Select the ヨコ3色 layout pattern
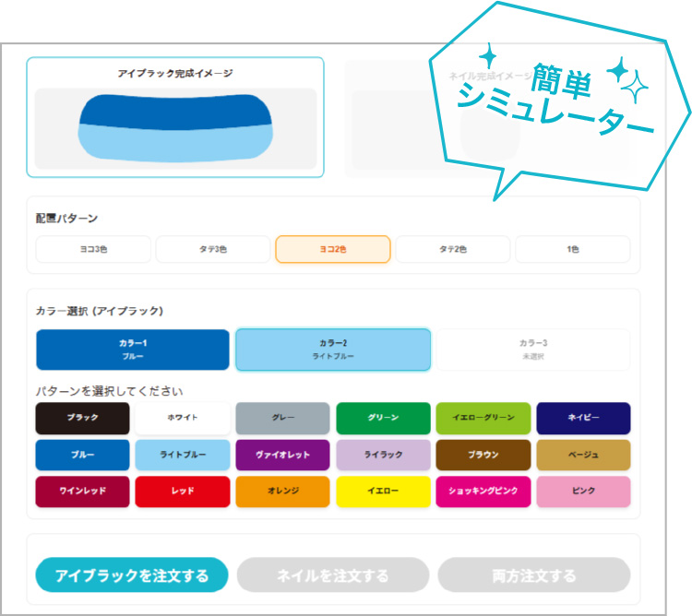Image resolution: width=692 pixels, height=616 pixels. click(93, 249)
